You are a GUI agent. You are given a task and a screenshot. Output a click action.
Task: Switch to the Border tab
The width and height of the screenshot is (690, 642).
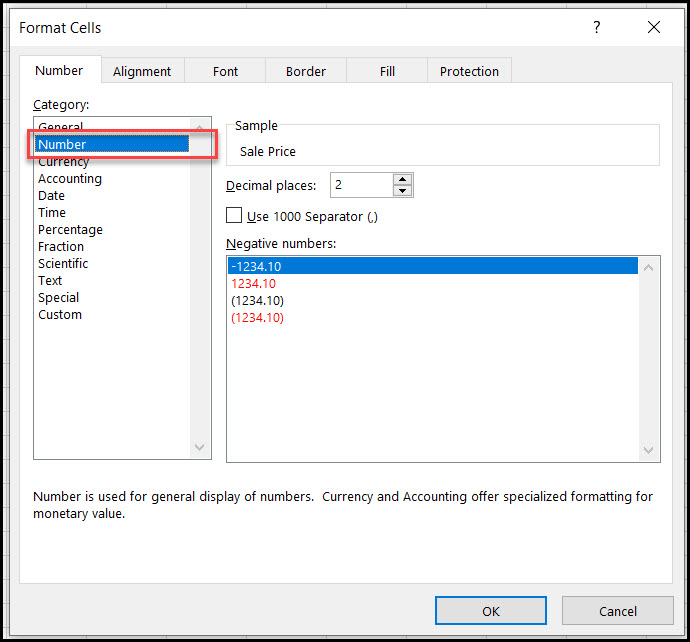click(305, 71)
